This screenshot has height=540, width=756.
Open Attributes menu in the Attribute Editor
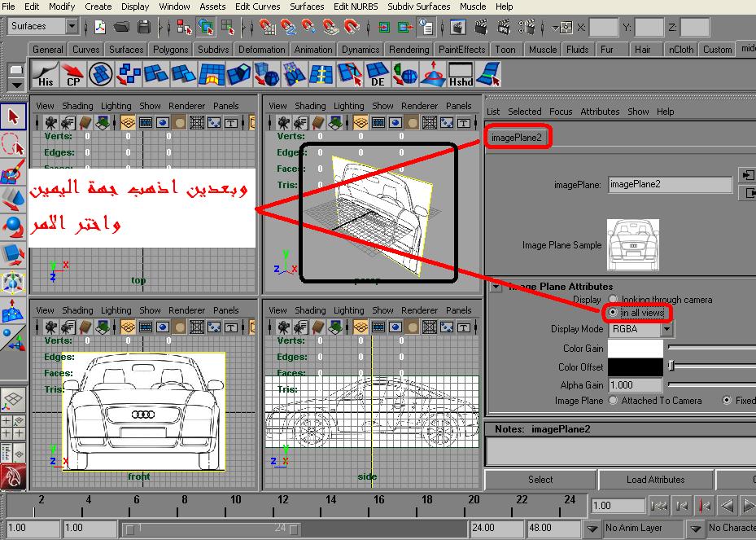tap(600, 112)
